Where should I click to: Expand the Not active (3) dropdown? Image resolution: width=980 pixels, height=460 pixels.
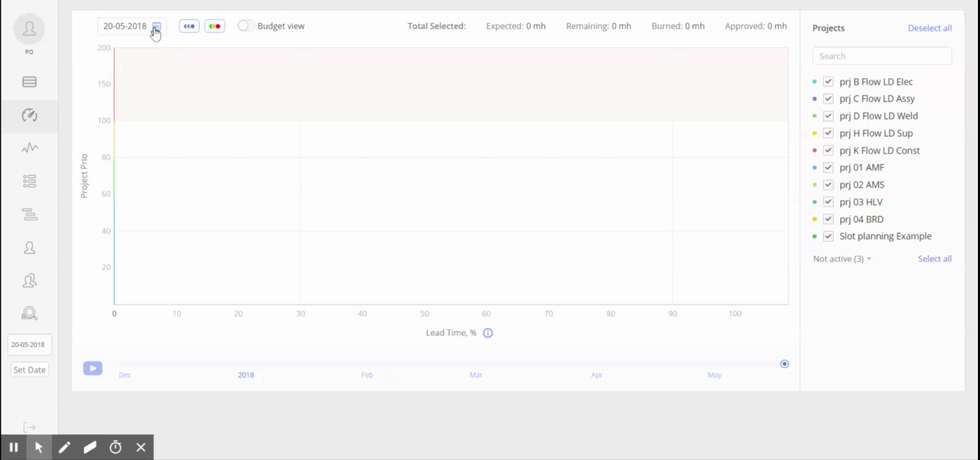click(x=840, y=258)
